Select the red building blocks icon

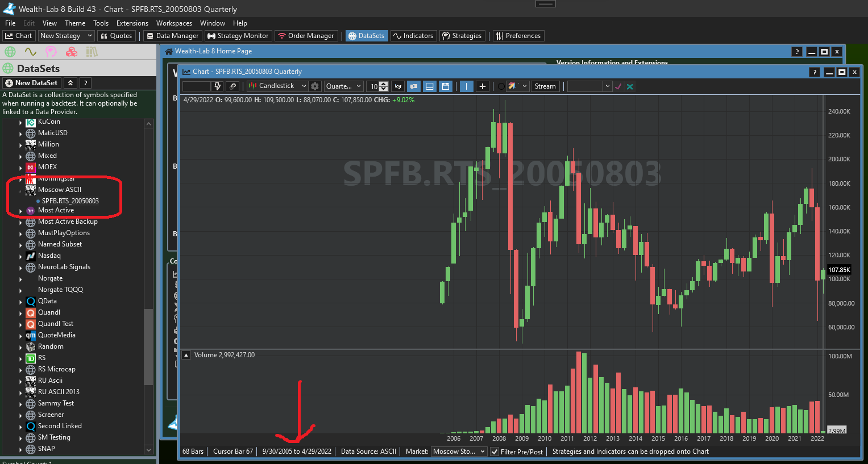tap(72, 52)
